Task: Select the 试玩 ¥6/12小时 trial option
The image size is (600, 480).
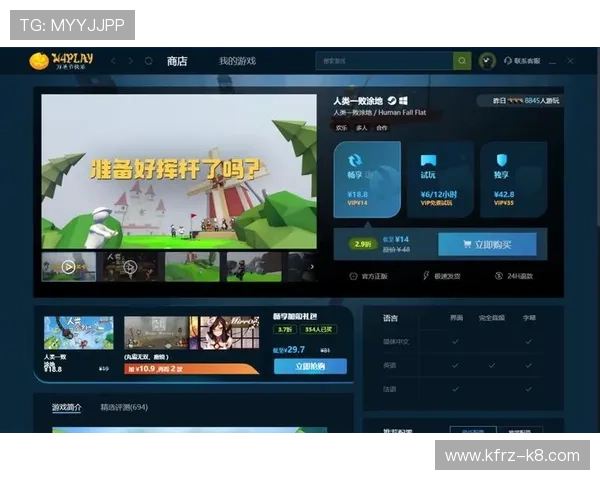Action: (439, 180)
